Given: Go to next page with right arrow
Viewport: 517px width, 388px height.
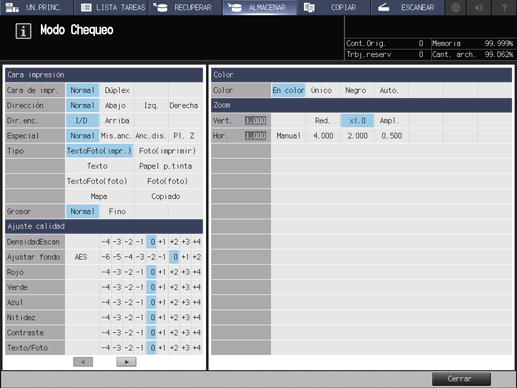Looking at the screenshot, I should click(x=126, y=362).
